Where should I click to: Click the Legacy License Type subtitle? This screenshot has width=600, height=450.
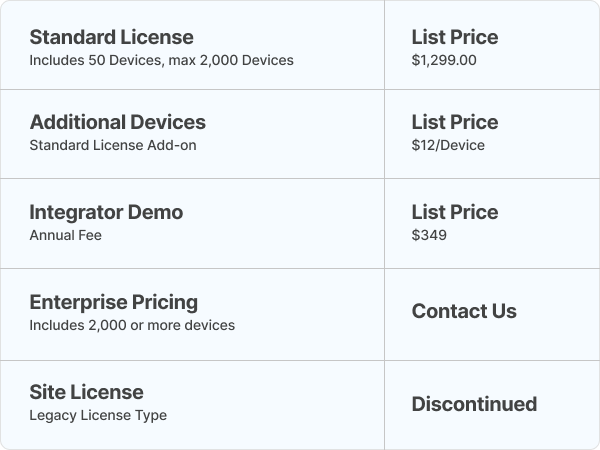[98, 415]
